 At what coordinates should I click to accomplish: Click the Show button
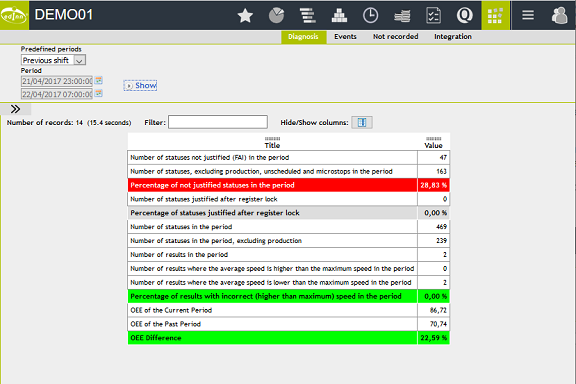(140, 86)
